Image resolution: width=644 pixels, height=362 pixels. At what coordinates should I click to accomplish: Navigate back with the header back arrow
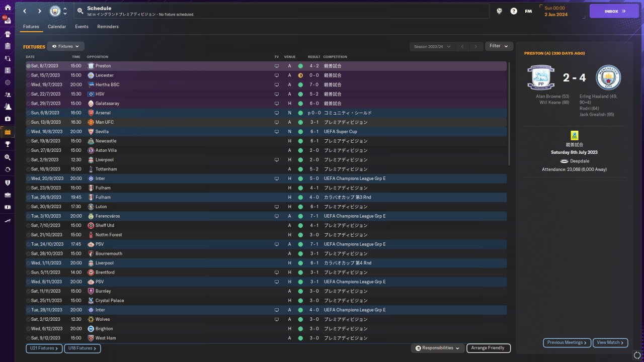pos(25,11)
